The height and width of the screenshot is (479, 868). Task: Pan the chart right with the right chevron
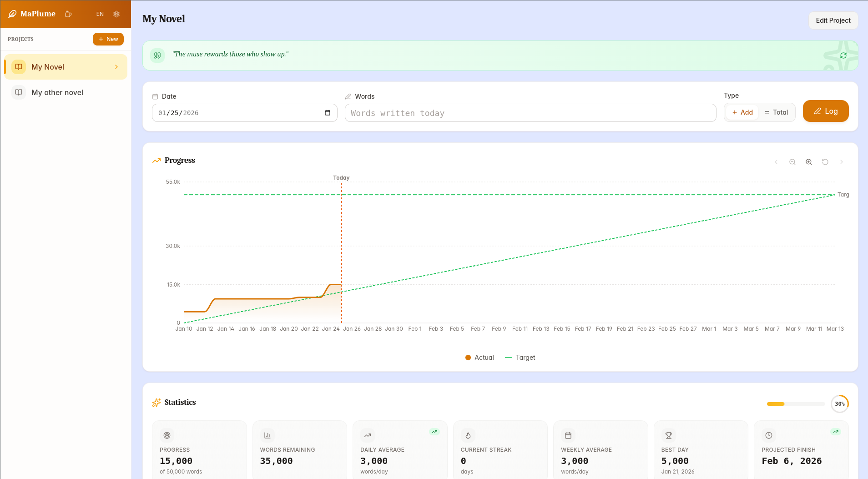click(x=842, y=162)
